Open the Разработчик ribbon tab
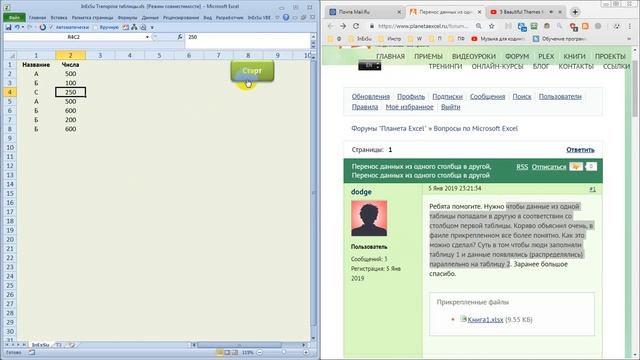Viewport: 640px width, 360px height. click(230, 18)
